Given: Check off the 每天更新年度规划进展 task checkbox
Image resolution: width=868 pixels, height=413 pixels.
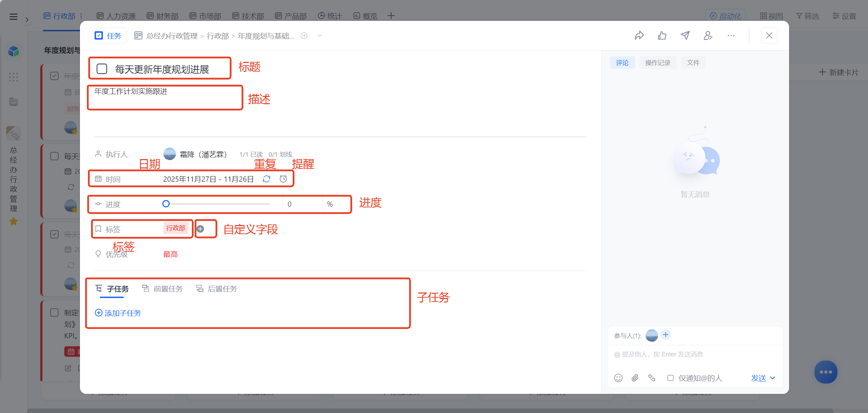Looking at the screenshot, I should click(x=102, y=69).
